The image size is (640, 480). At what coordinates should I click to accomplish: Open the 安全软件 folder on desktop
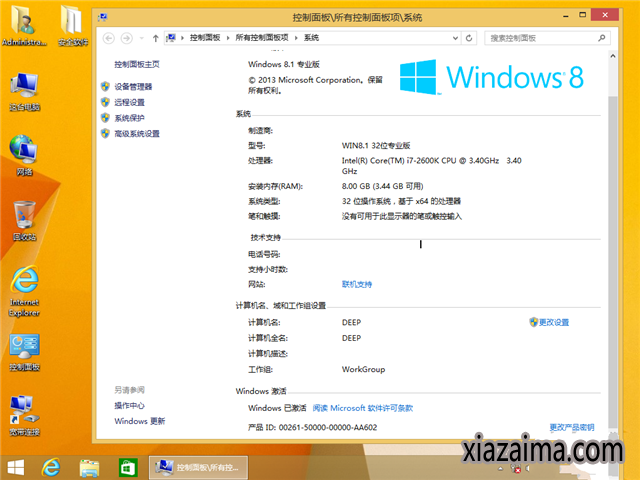tap(72, 24)
